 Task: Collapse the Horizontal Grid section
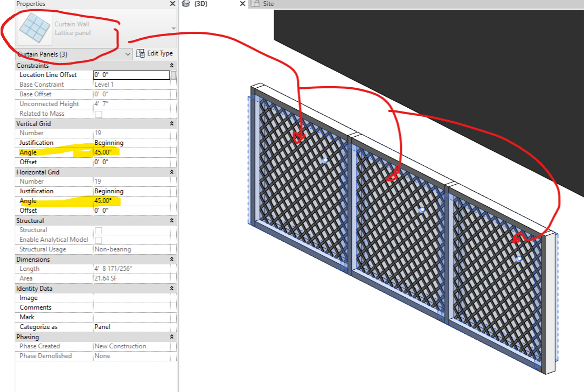tap(172, 172)
